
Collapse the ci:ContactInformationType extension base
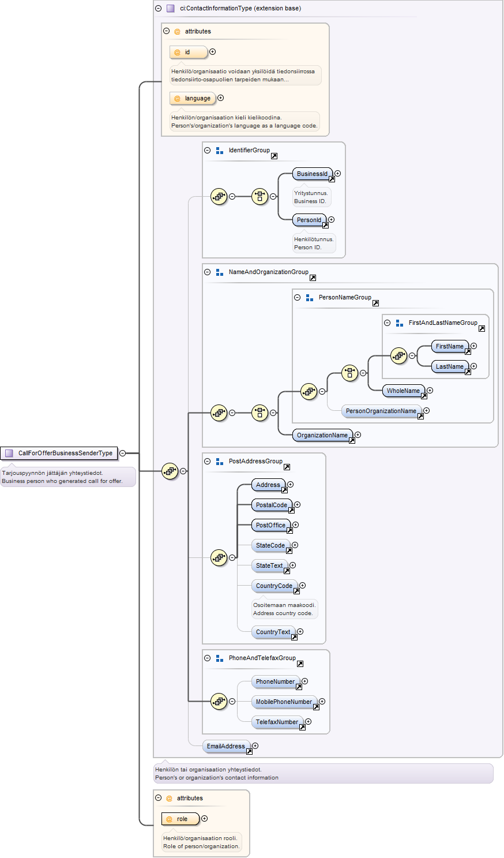pos(158,9)
